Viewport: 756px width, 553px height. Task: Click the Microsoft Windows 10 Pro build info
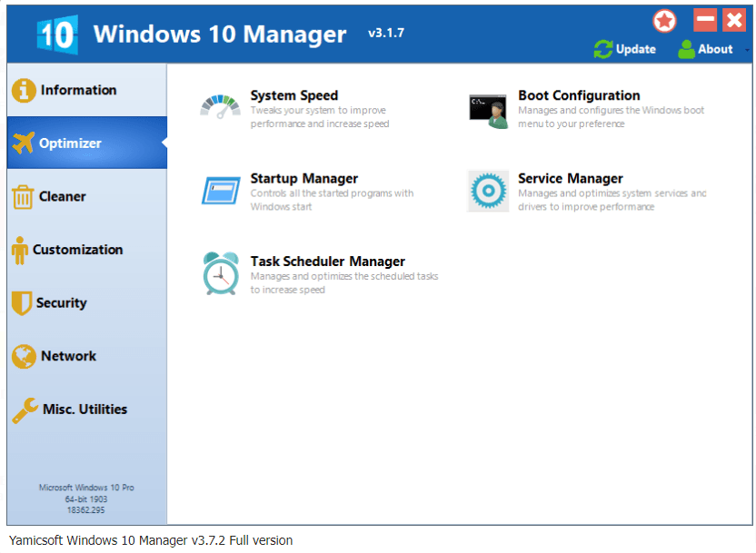pos(87,498)
